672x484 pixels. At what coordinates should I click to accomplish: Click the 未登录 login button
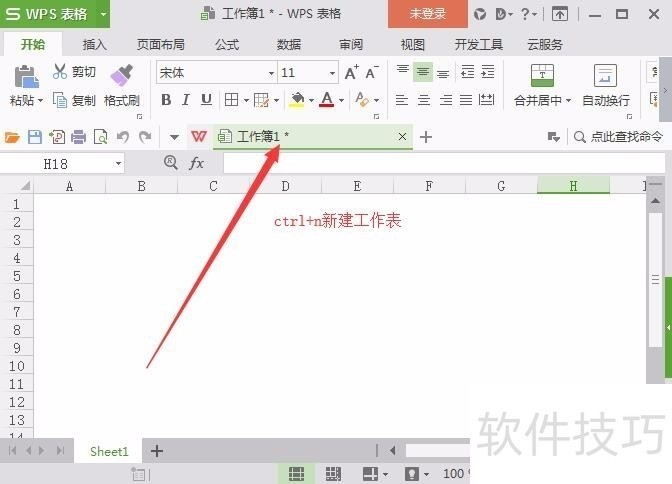tap(428, 14)
